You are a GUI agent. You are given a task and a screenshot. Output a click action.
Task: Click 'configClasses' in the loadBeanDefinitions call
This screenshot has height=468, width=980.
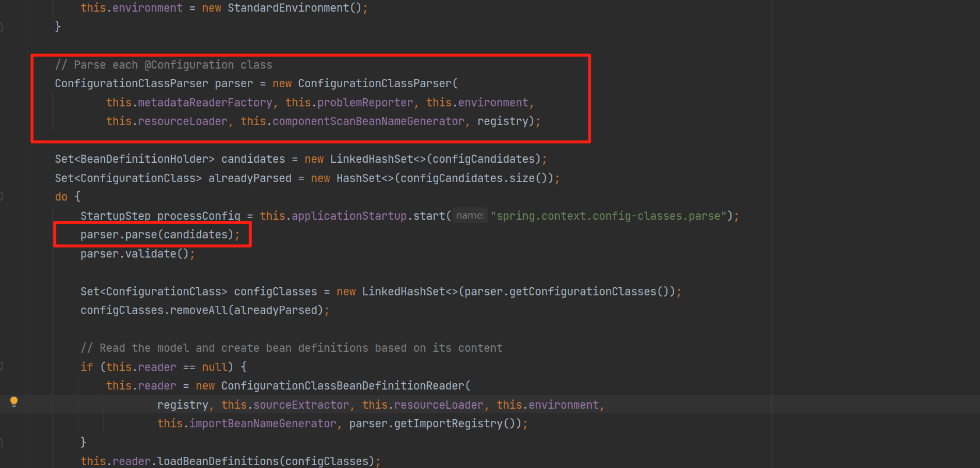tap(326, 462)
